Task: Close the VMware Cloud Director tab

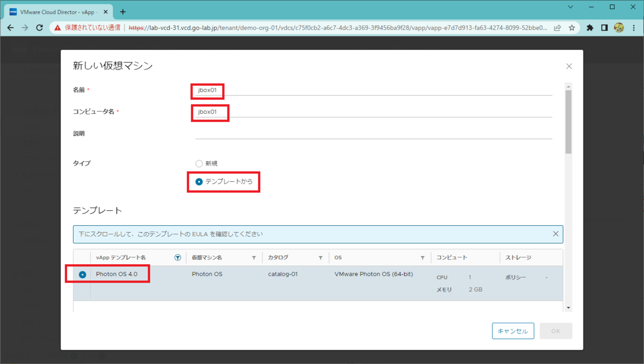Action: click(106, 11)
